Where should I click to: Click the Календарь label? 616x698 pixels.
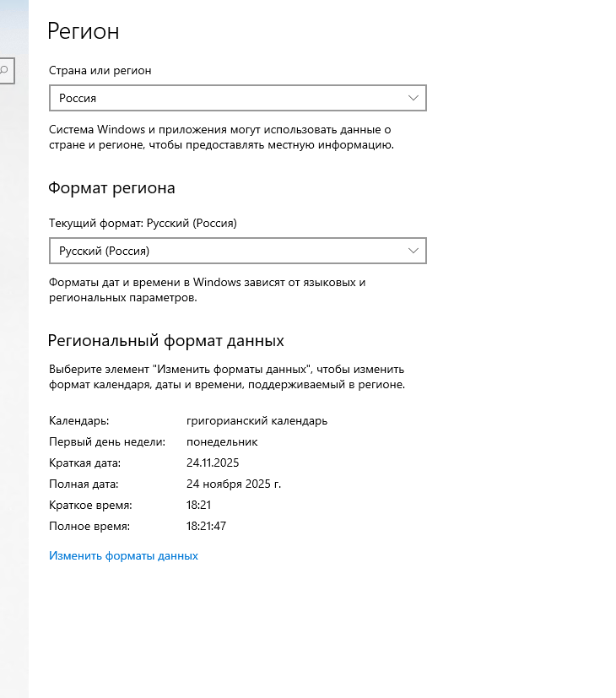[79, 420]
